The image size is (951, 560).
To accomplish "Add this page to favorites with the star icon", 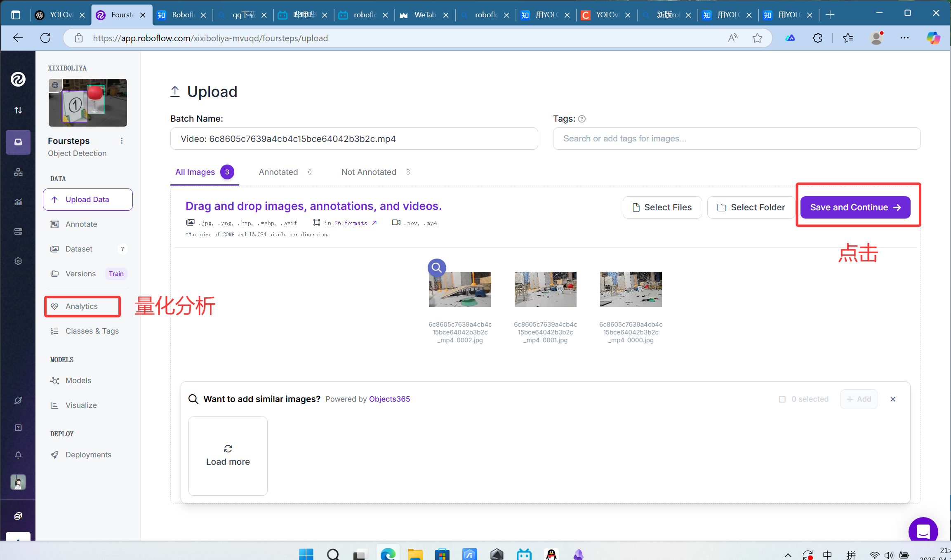I will [x=757, y=38].
